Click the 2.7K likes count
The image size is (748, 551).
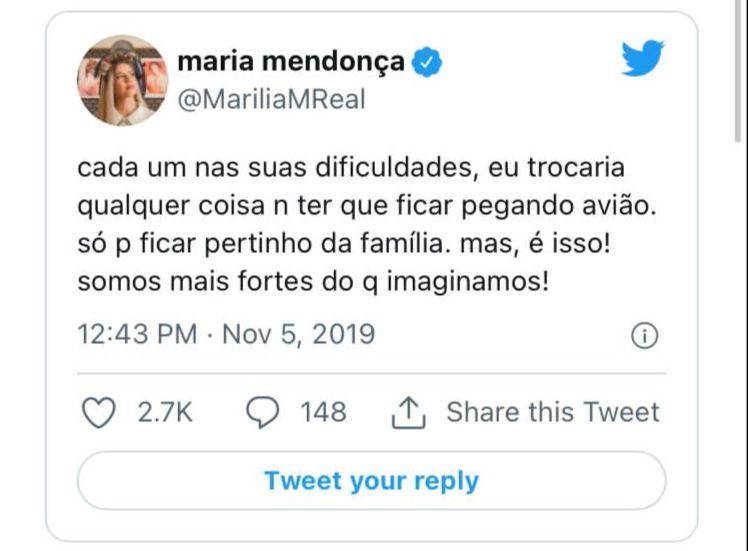coord(164,412)
